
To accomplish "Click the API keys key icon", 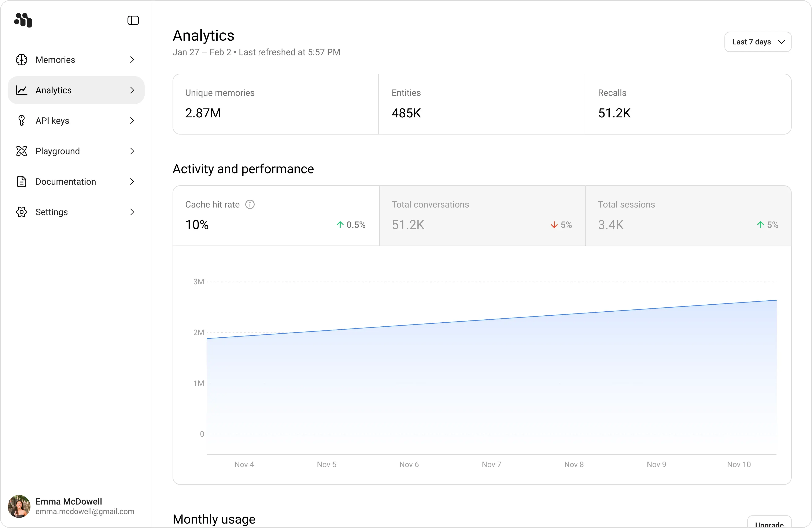I will (x=22, y=121).
